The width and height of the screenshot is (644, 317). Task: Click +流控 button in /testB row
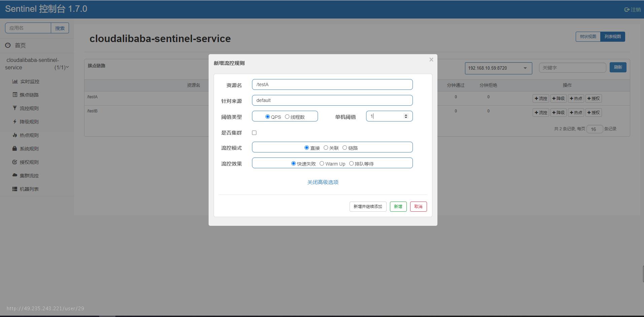click(x=541, y=113)
